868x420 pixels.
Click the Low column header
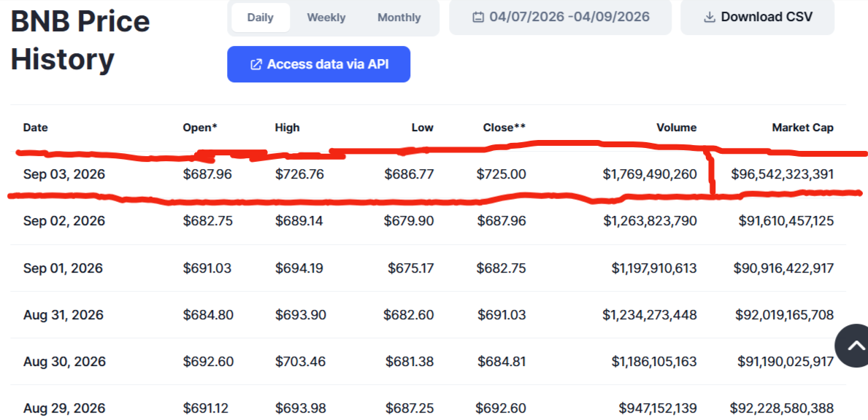coord(423,128)
